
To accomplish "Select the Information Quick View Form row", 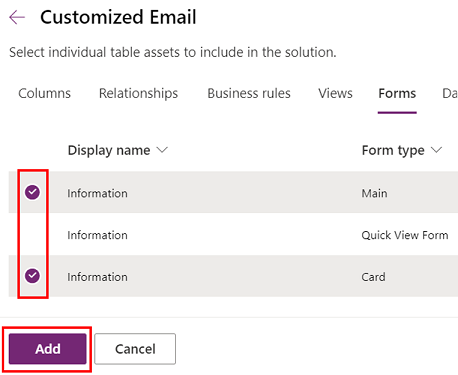I will 233,234.
